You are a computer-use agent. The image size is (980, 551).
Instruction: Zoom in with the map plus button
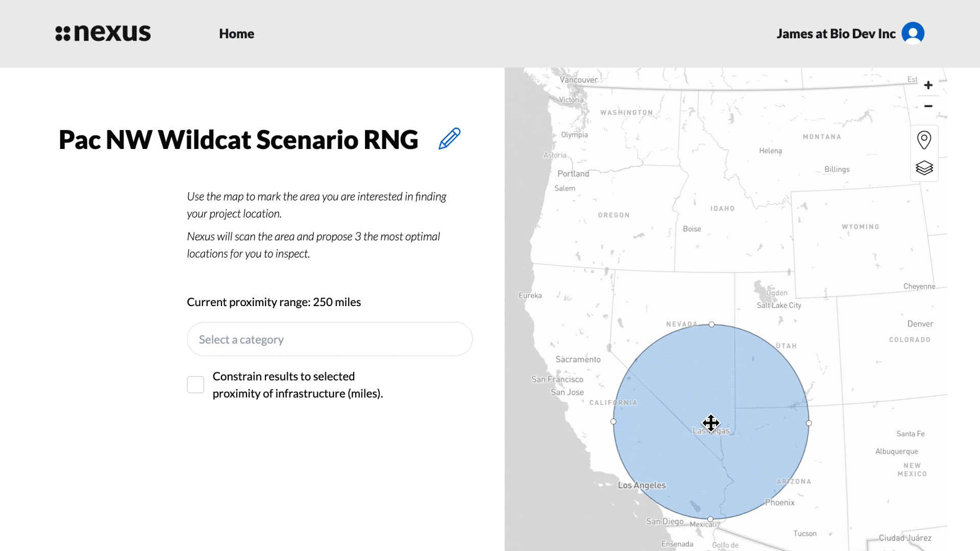pos(928,85)
